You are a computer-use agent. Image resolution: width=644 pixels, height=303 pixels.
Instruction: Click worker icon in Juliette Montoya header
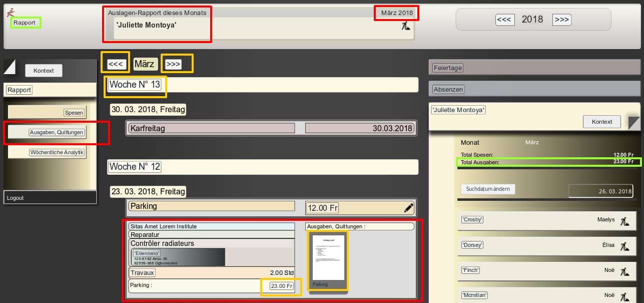[405, 27]
